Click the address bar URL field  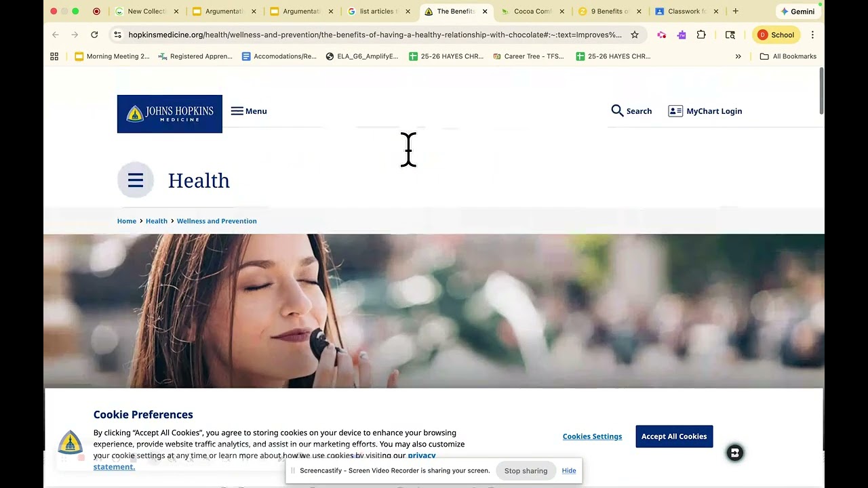[374, 35]
